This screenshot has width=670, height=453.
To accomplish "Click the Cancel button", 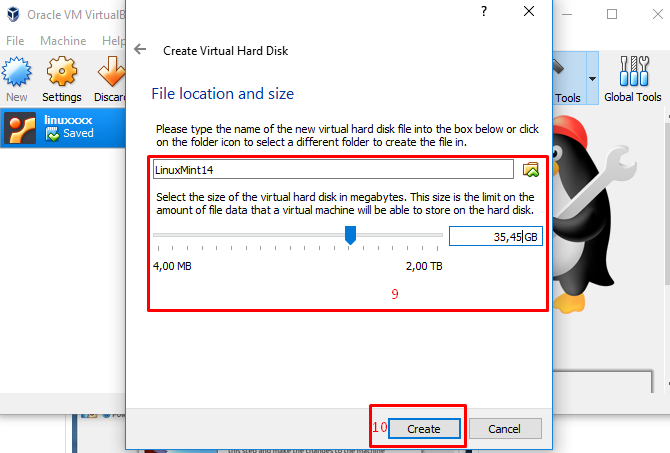I will pos(505,429).
